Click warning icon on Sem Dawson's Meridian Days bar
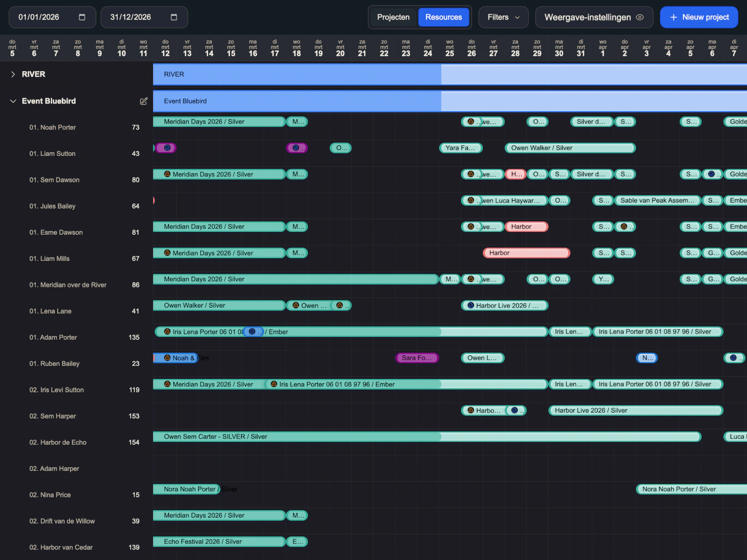 click(167, 174)
